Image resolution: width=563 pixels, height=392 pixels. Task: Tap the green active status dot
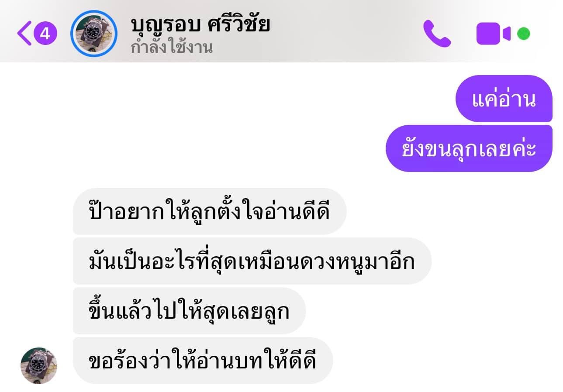pyautogui.click(x=523, y=34)
